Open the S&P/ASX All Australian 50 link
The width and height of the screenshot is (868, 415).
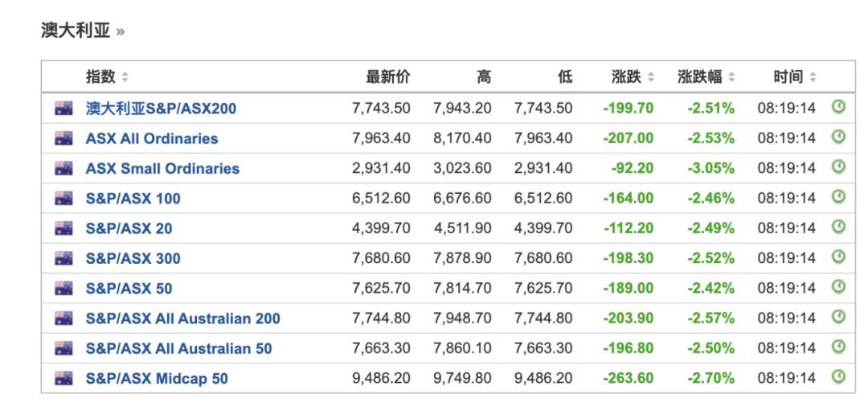pos(178,348)
